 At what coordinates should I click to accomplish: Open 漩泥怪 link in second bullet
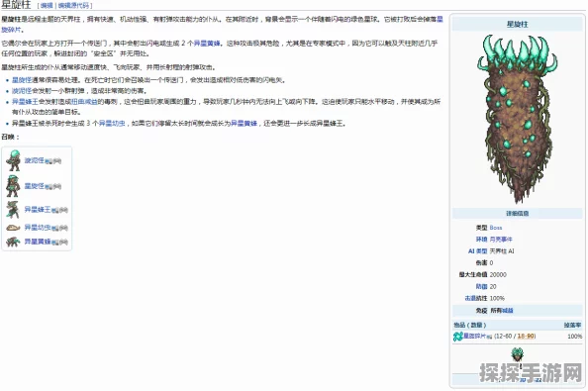[x=22, y=91]
